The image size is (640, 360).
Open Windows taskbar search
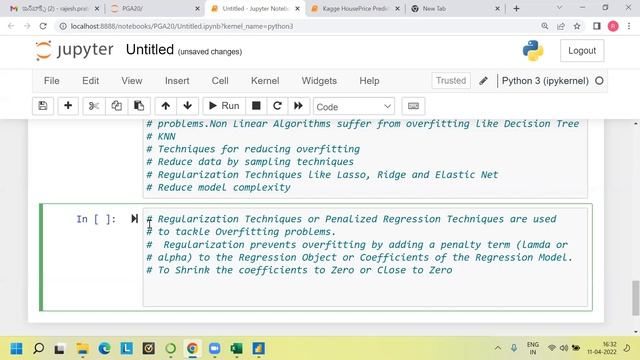pyautogui.click(x=38, y=349)
